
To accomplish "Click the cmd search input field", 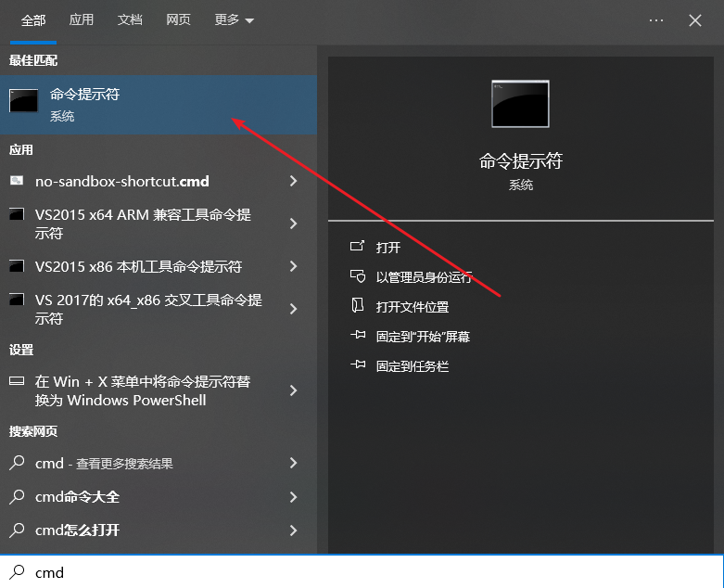I will (371, 572).
